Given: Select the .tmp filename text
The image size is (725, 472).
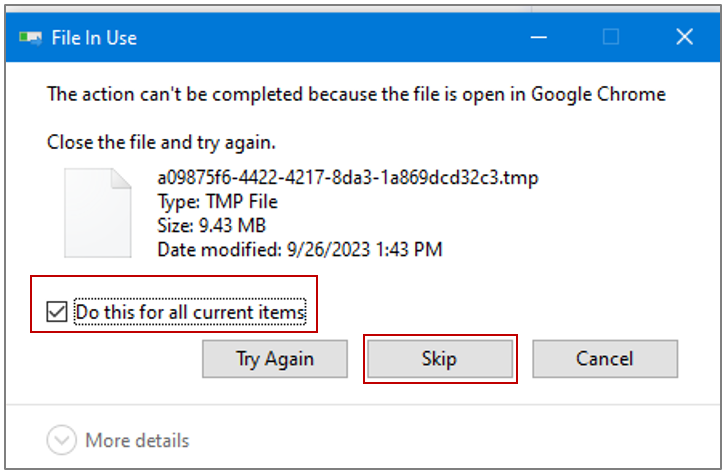Looking at the screenshot, I should click(348, 178).
